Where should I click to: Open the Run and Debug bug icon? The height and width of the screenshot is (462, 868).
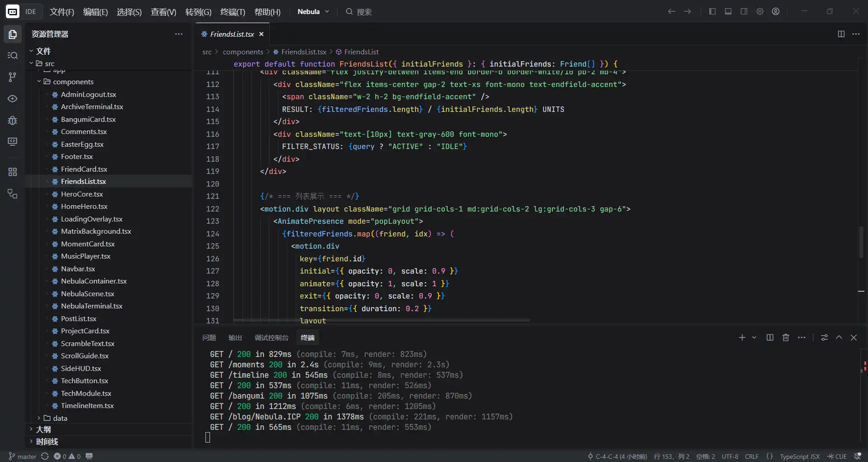coord(13,120)
